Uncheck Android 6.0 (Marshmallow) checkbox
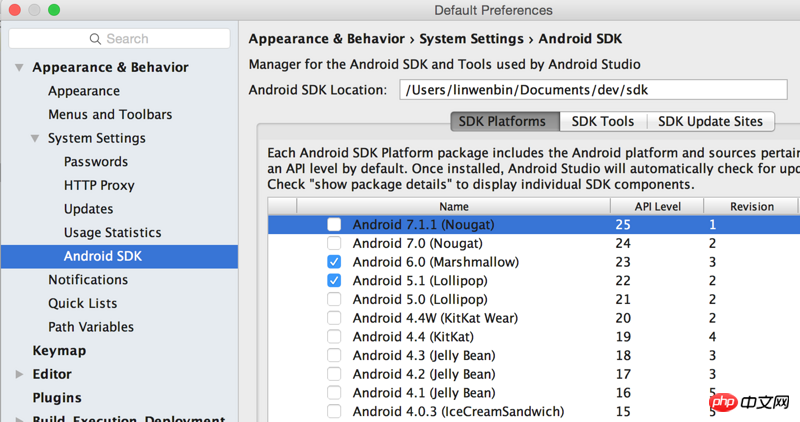Viewport: 800px width, 422px height. [334, 262]
